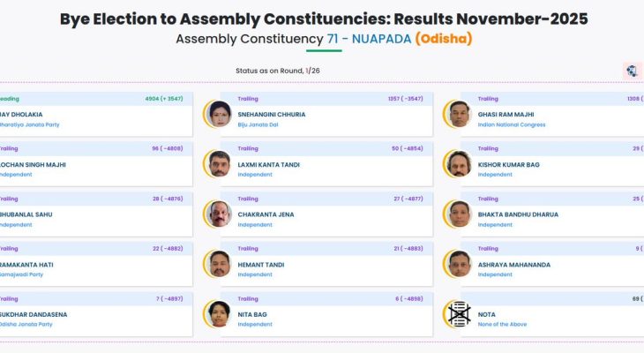Click the Indian National Congress party label

tap(512, 124)
